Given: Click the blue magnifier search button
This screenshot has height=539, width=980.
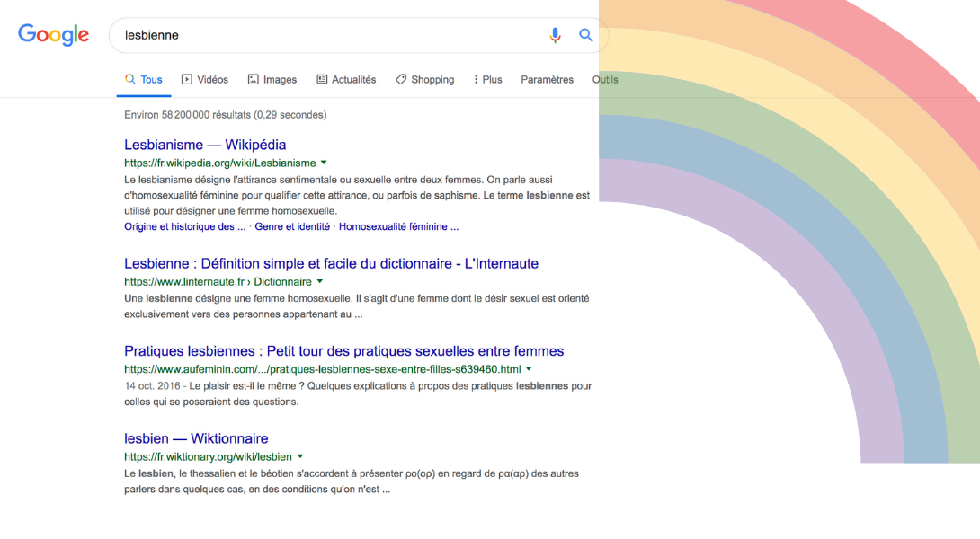Looking at the screenshot, I should pos(585,35).
